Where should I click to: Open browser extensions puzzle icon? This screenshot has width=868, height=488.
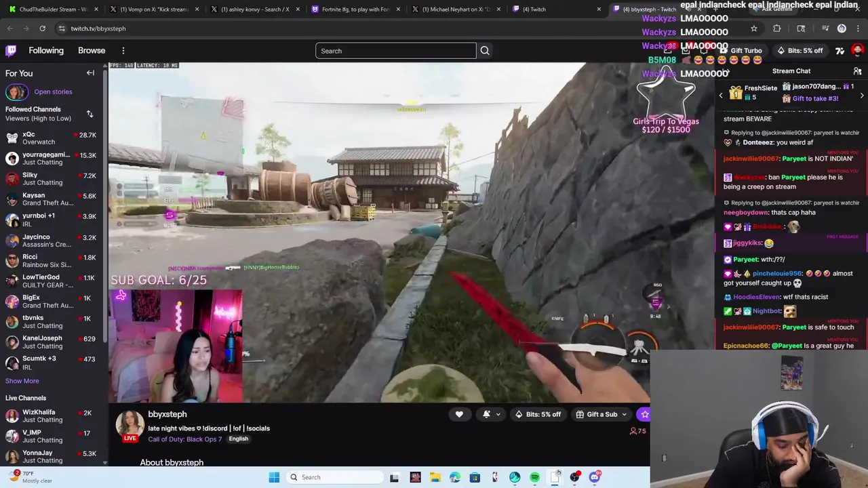[x=776, y=28]
